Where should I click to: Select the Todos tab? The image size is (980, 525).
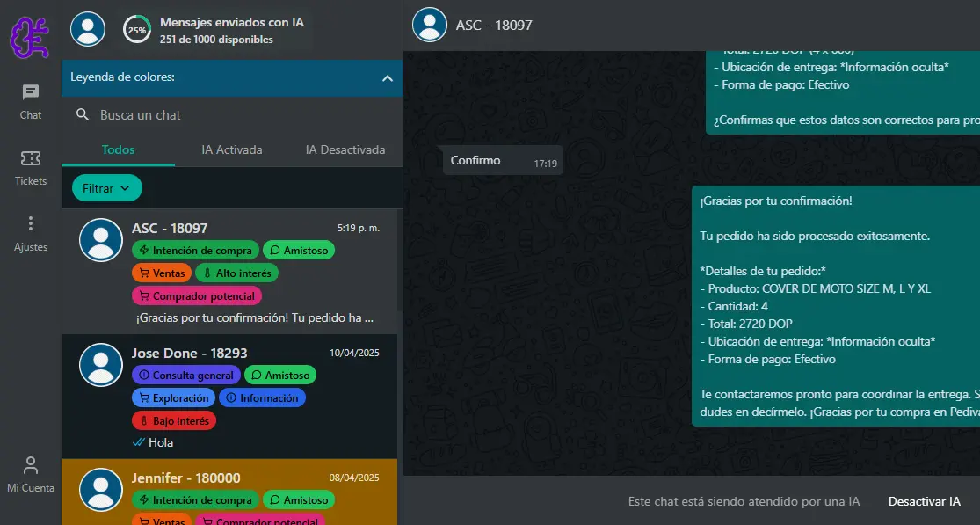click(118, 150)
